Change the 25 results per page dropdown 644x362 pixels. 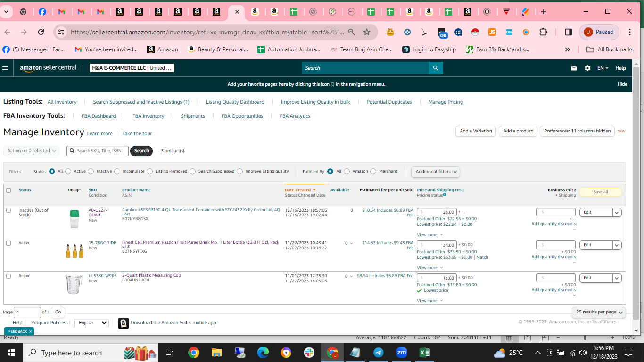pyautogui.click(x=599, y=312)
